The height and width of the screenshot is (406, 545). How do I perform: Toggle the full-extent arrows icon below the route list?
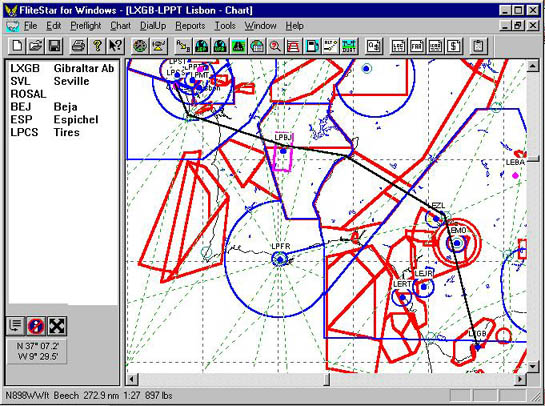click(x=57, y=326)
